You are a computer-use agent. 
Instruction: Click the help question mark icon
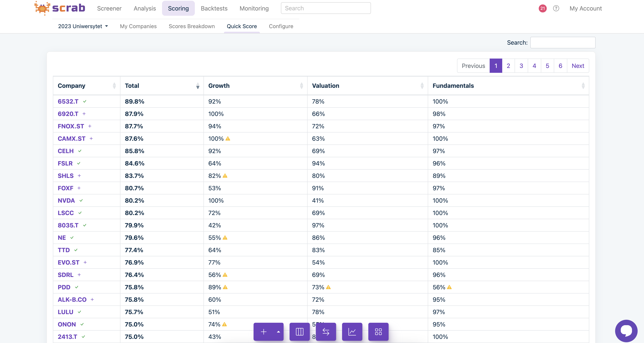[x=556, y=8]
